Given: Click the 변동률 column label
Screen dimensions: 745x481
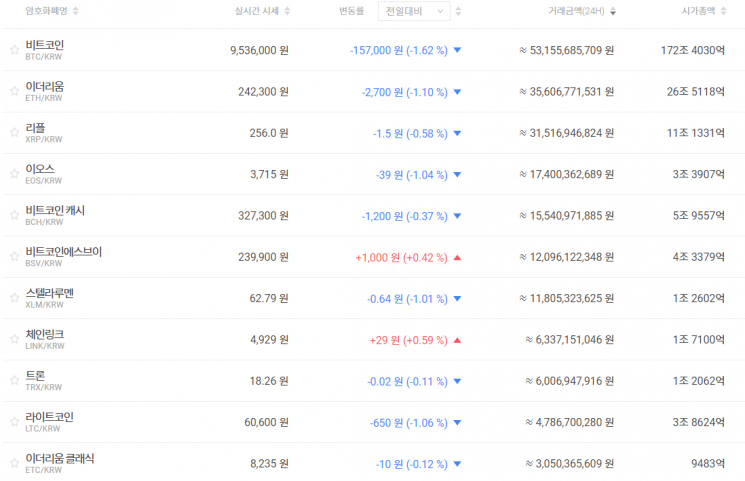Looking at the screenshot, I should click(x=352, y=11).
